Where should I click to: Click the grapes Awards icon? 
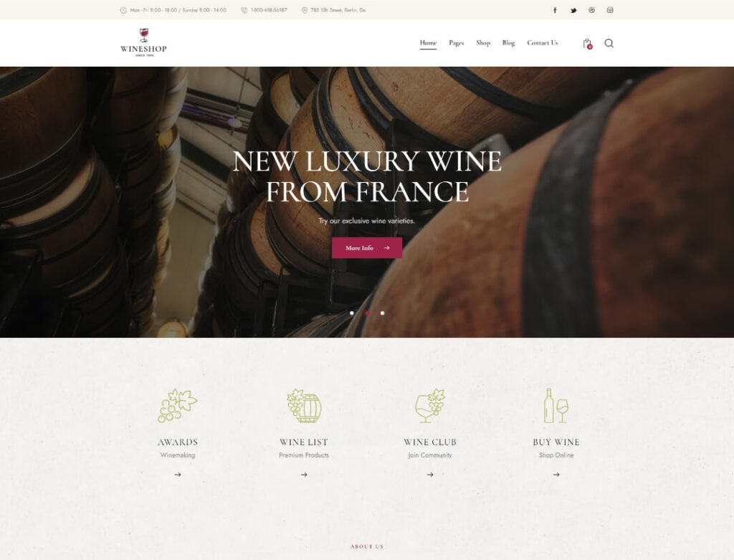pyautogui.click(x=178, y=406)
